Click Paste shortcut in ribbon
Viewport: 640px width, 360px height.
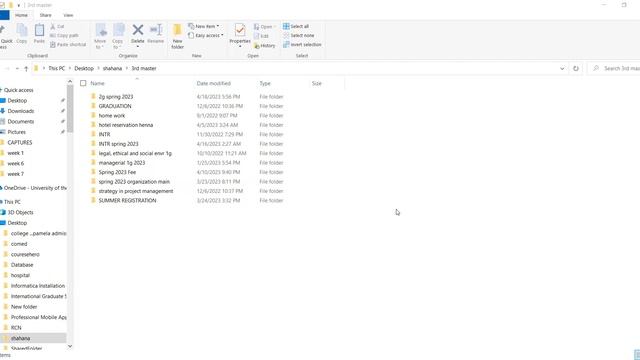68,44
